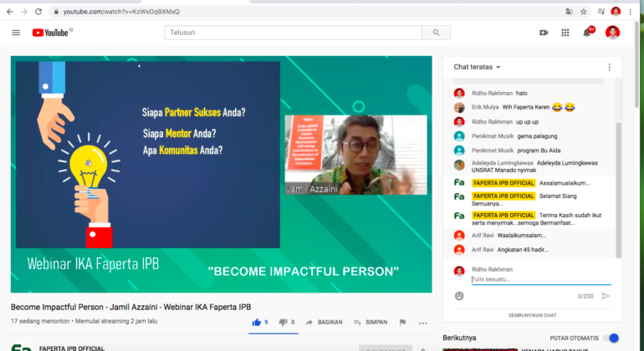This screenshot has height=351, width=644.
Task: Open the emoji picker in chat
Action: coord(459,296)
